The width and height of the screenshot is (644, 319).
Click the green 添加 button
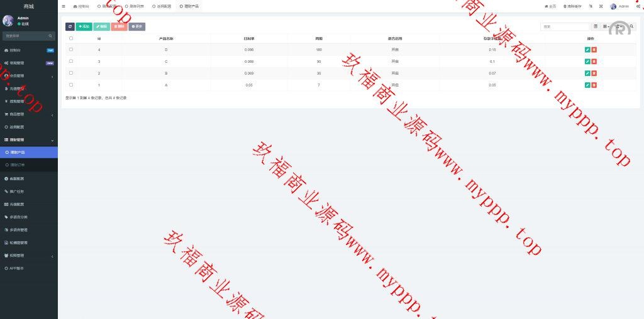[84, 26]
